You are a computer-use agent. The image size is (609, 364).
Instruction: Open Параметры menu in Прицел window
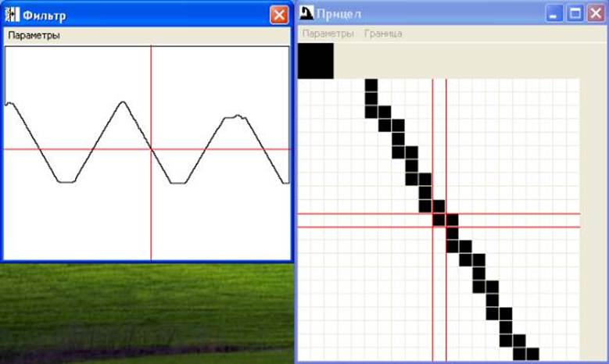pyautogui.click(x=328, y=34)
